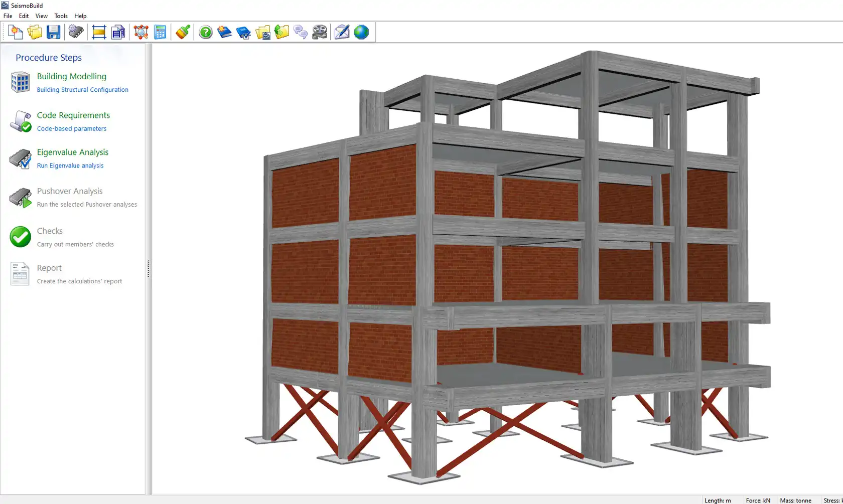Create a new project
Viewport: 843px width, 504px height.
click(15, 32)
